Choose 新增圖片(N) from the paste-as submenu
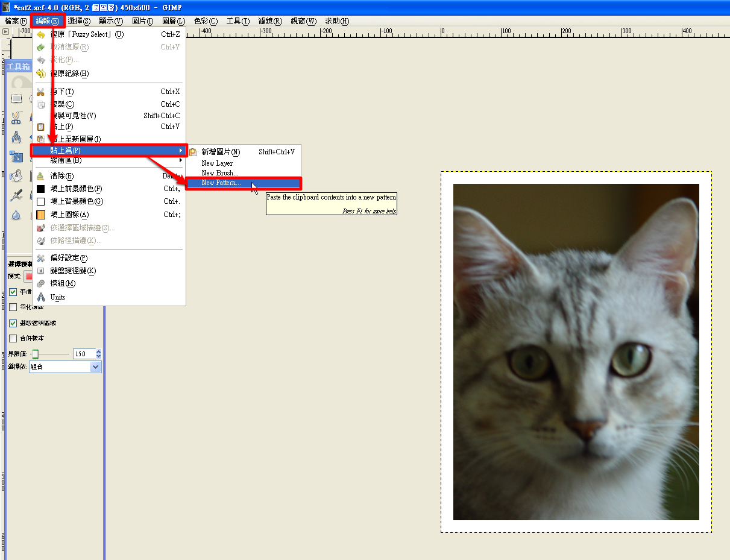Screen dimensions: 730x560 pyautogui.click(x=244, y=152)
